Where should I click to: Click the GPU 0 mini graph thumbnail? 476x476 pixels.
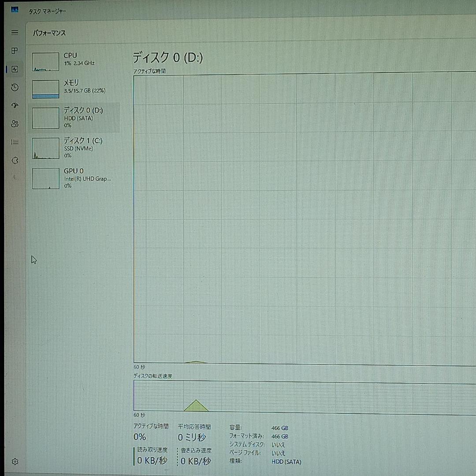tap(45, 178)
